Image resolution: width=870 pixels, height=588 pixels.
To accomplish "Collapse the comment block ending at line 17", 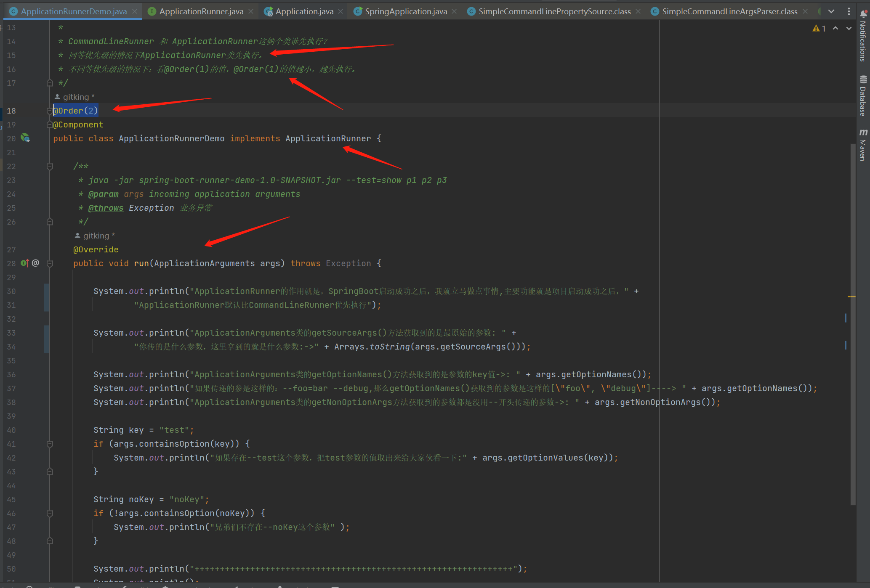I will (x=50, y=83).
